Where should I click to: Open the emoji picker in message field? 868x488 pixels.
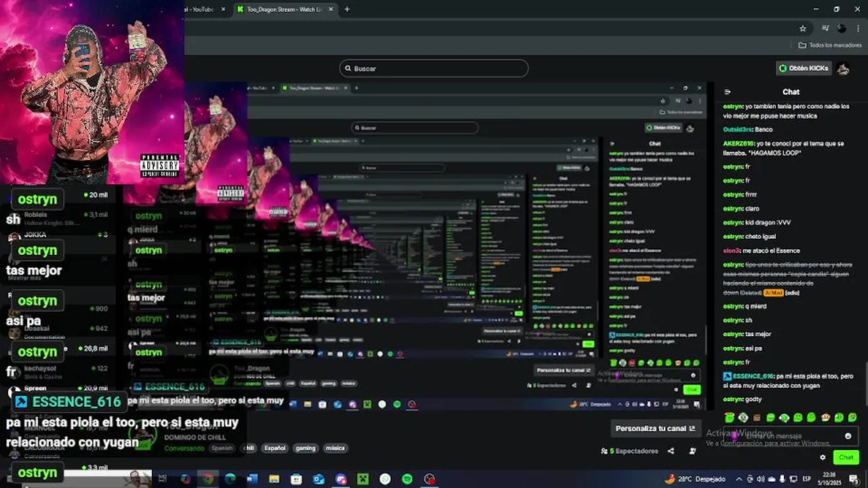coord(848,436)
